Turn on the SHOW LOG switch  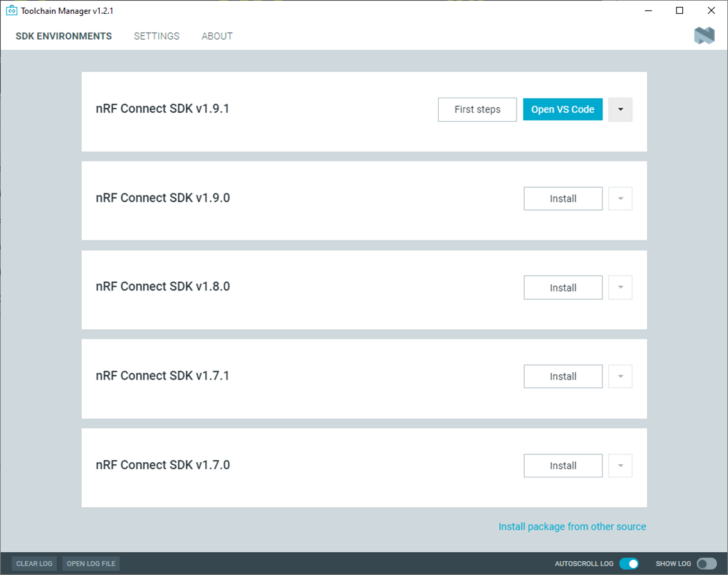click(x=707, y=564)
